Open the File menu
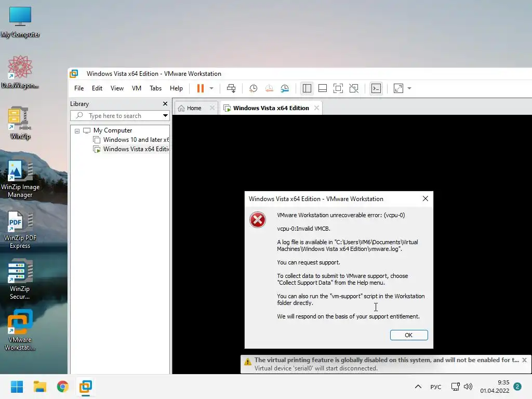Image resolution: width=532 pixels, height=399 pixels. pos(79,88)
